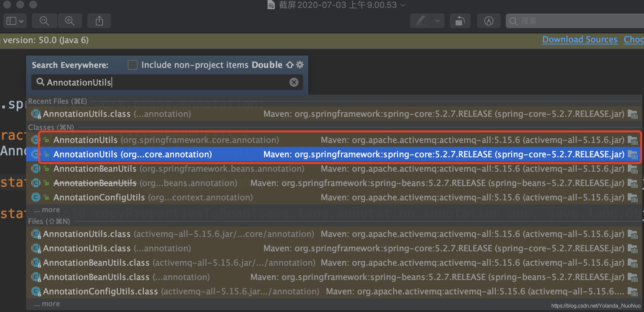Click the Preview sidebar view icon
The image size is (644, 312).
click(x=11, y=21)
